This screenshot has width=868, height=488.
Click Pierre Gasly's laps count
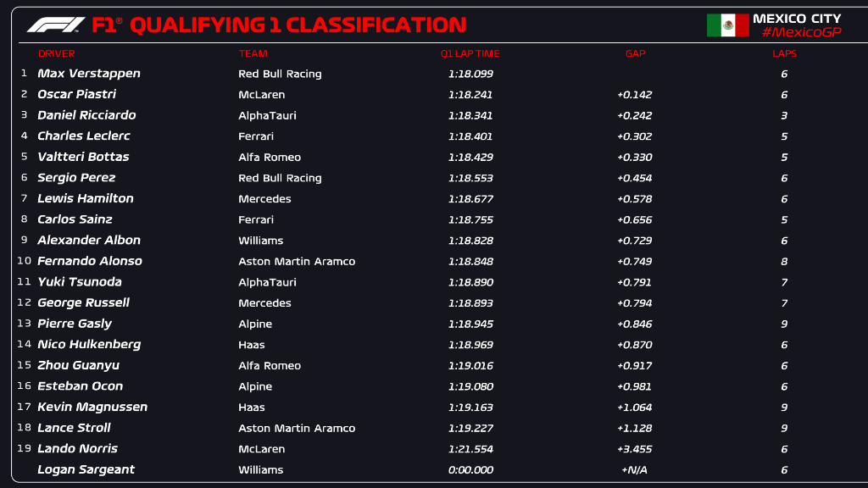coord(784,324)
